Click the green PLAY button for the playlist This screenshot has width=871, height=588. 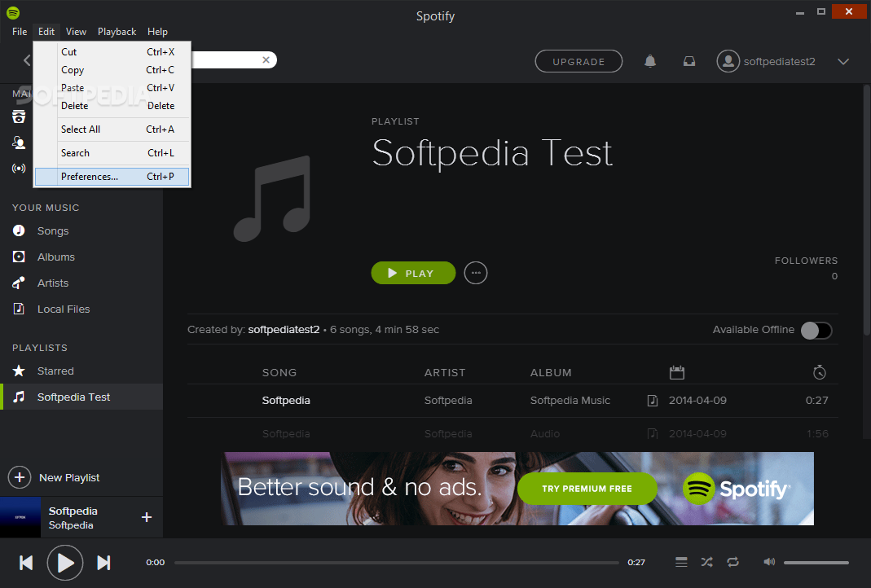click(x=413, y=273)
